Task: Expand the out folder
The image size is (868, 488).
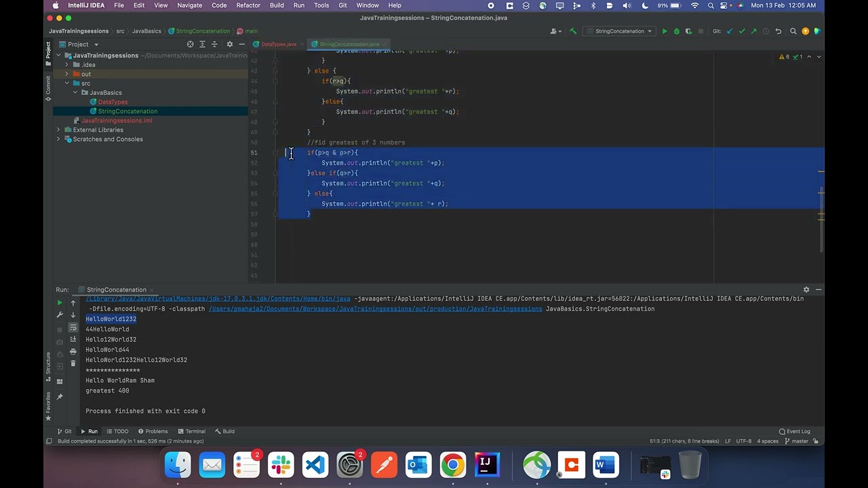Action: tap(66, 74)
